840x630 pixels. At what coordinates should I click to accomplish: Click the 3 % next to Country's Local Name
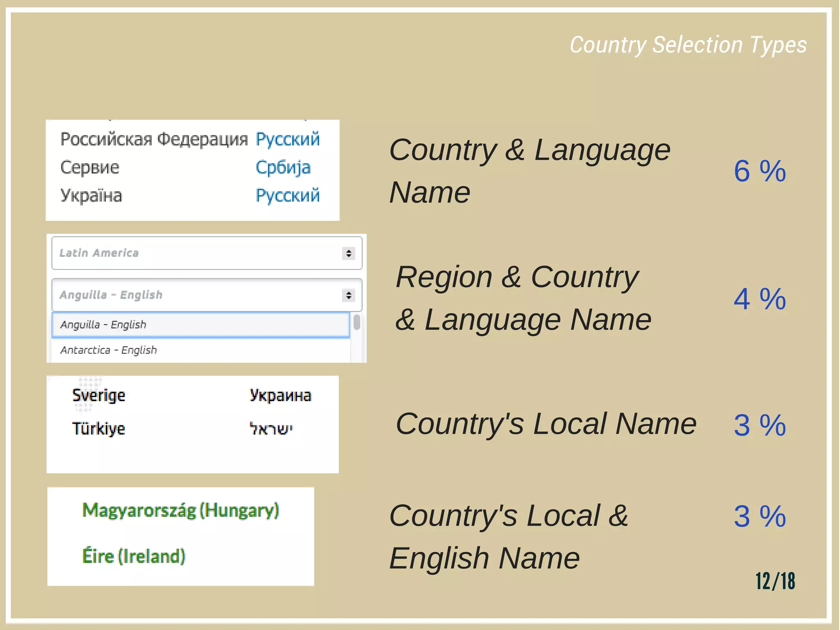760,425
